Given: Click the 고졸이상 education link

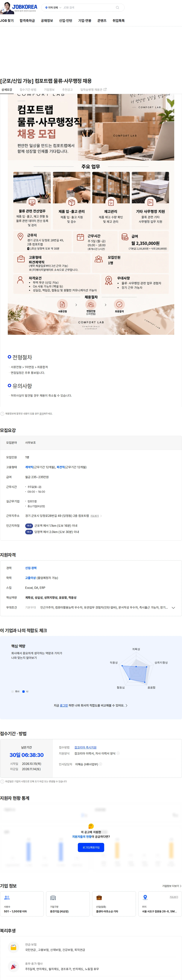Looking at the screenshot, I should pyautogui.click(x=30, y=578).
